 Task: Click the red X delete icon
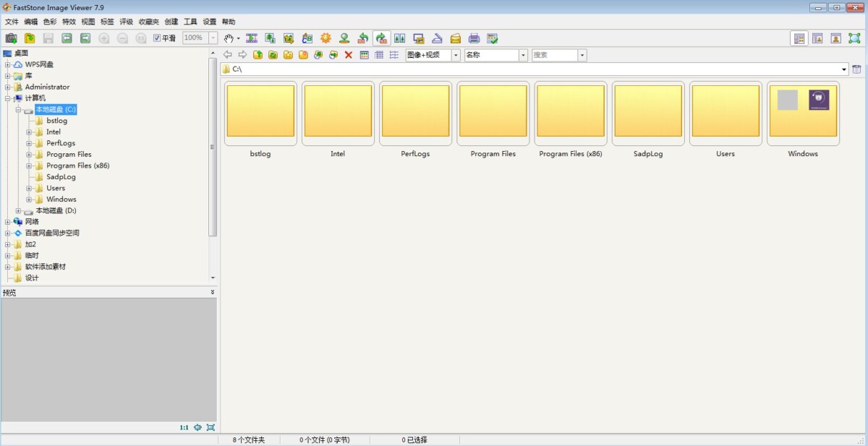coord(348,55)
